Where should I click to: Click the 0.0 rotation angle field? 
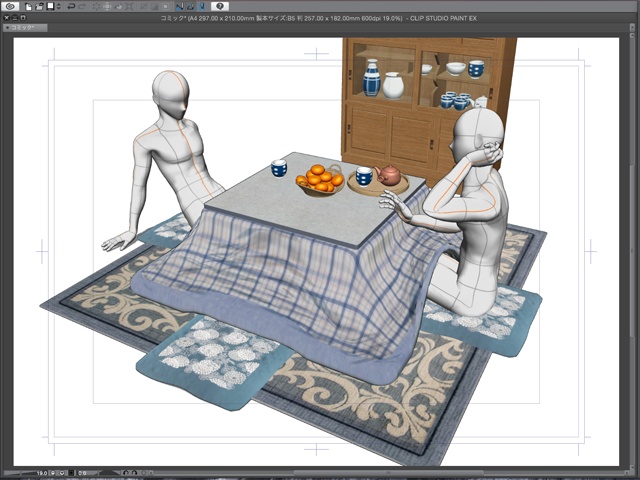[x=82, y=473]
